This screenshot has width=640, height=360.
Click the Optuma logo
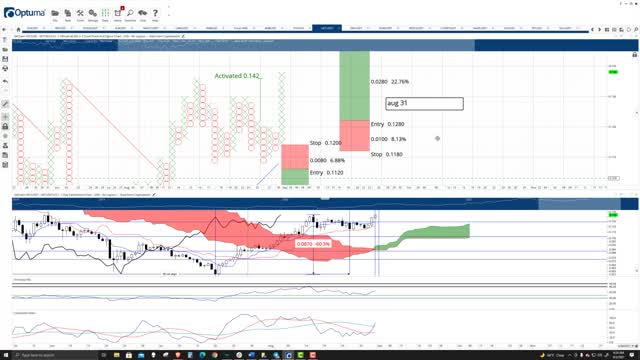(x=24, y=13)
